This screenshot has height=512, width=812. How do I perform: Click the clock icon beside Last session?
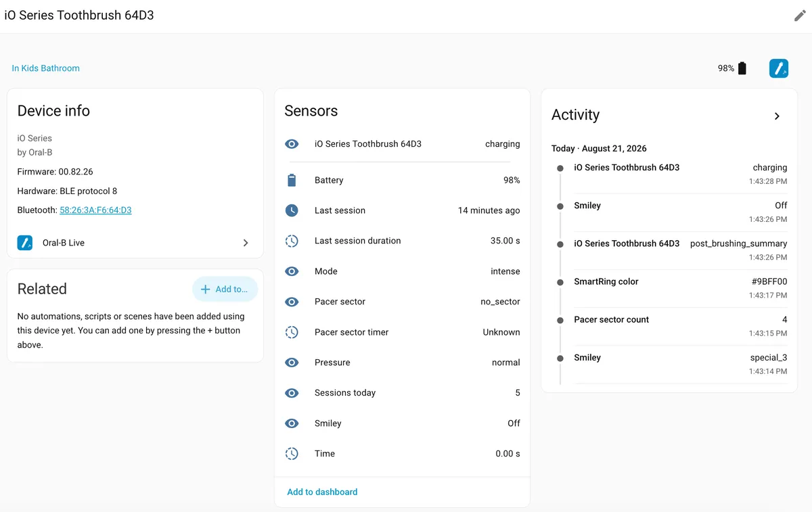coord(292,210)
